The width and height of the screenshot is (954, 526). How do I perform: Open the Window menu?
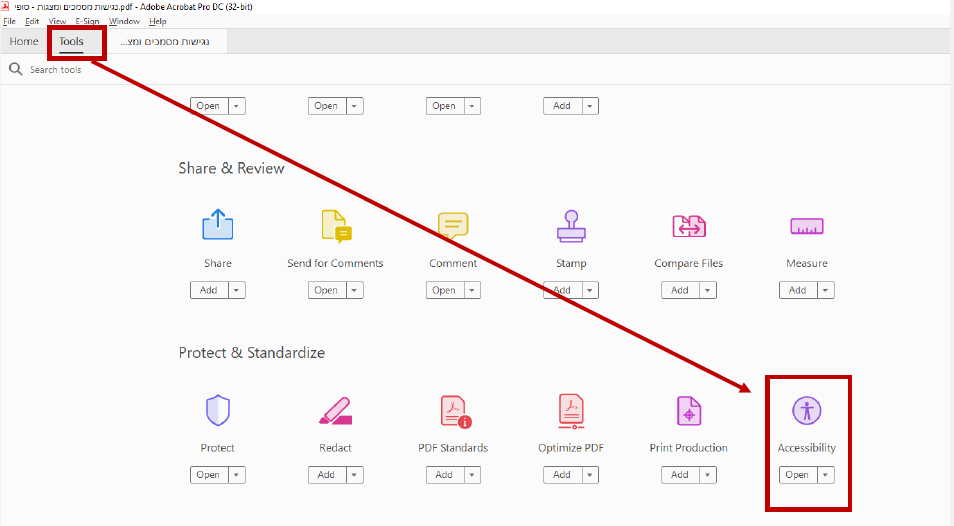(x=124, y=21)
